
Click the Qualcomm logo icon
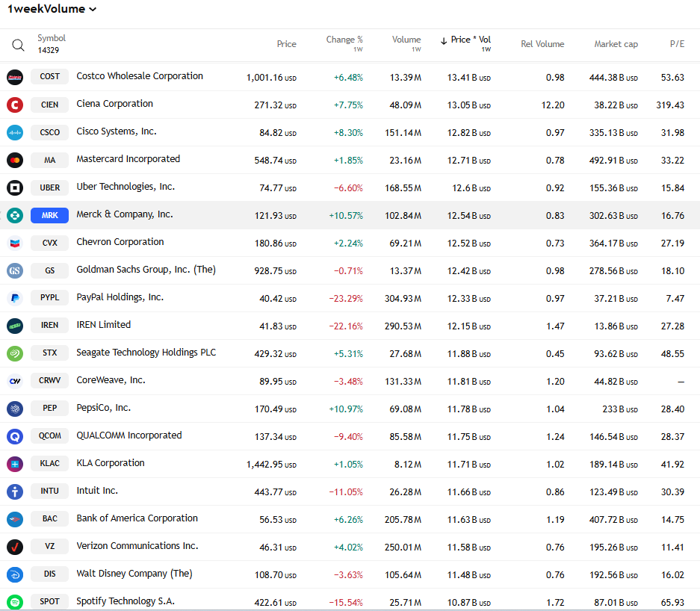[x=15, y=436]
